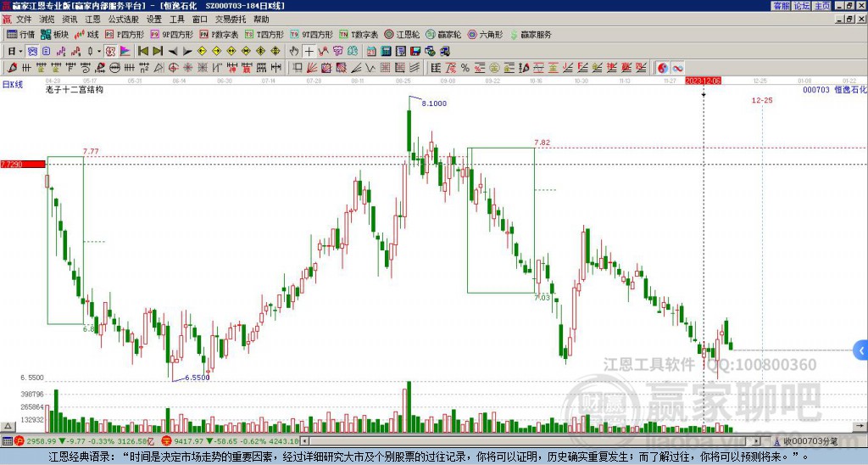The width and height of the screenshot is (868, 465).
Task: Open the calculator icon
Action: 386,52
